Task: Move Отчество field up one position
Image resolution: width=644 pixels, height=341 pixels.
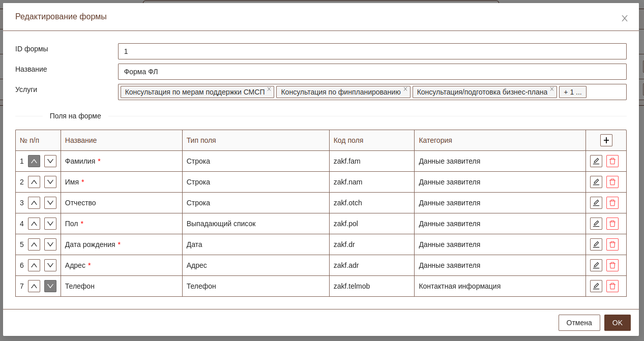Action: coord(34,203)
